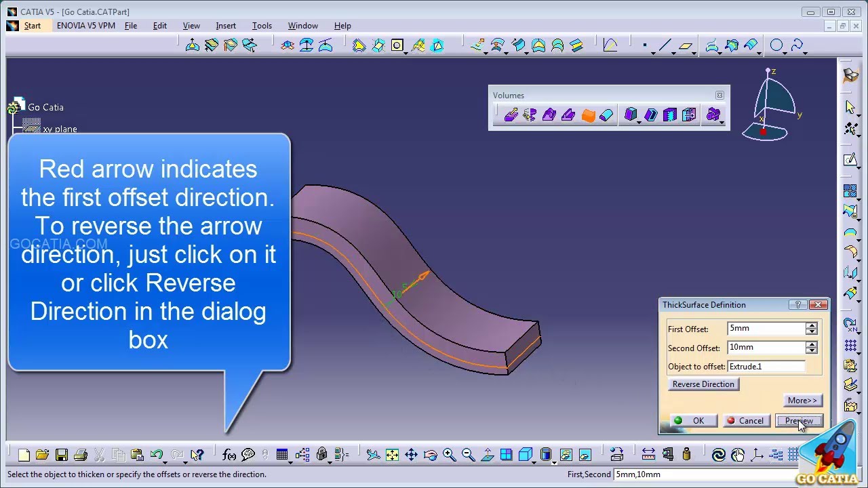Open the Formula f(x) tool
The image size is (868, 488).
229,455
